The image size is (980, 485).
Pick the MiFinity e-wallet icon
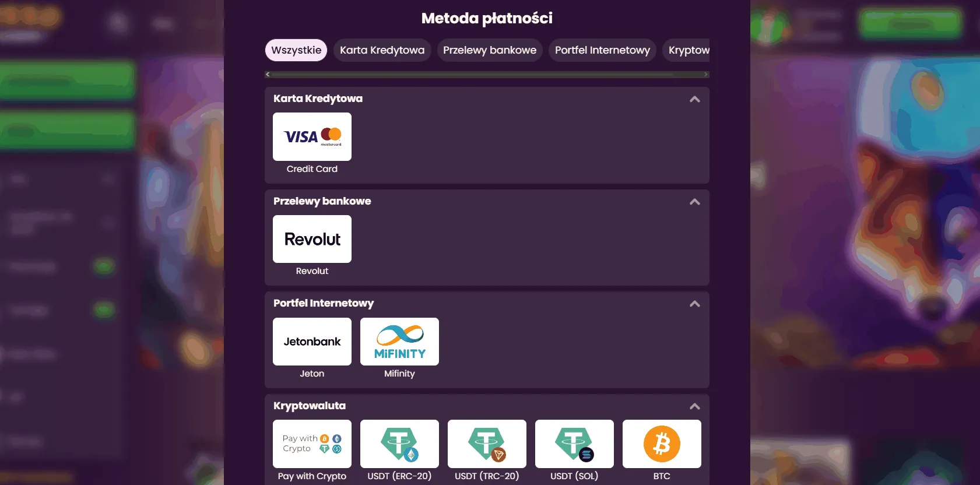coord(399,342)
